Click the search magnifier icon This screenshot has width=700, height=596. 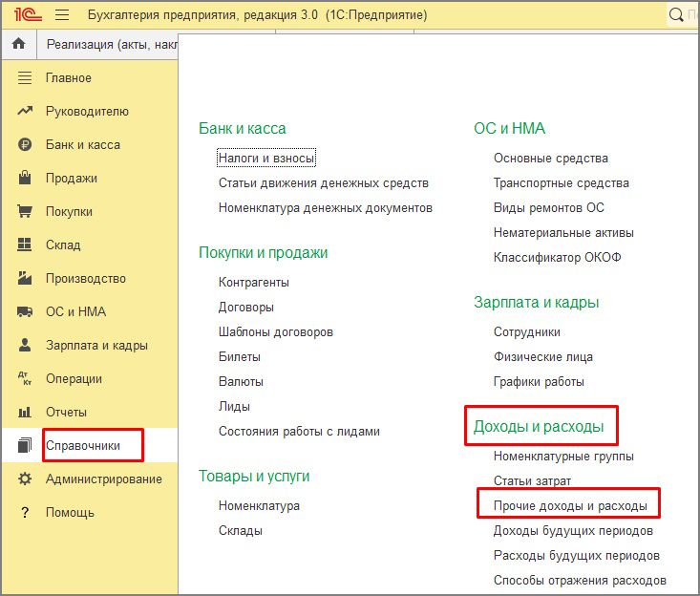[x=676, y=15]
